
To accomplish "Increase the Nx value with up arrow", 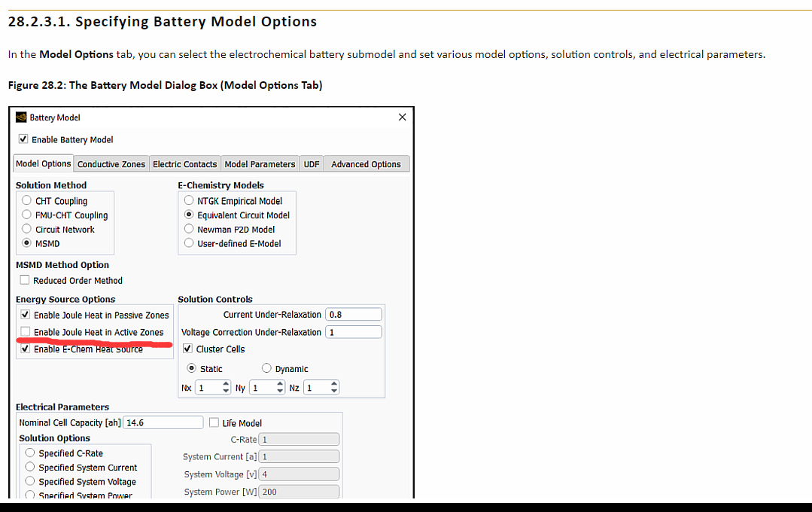I will (x=226, y=384).
